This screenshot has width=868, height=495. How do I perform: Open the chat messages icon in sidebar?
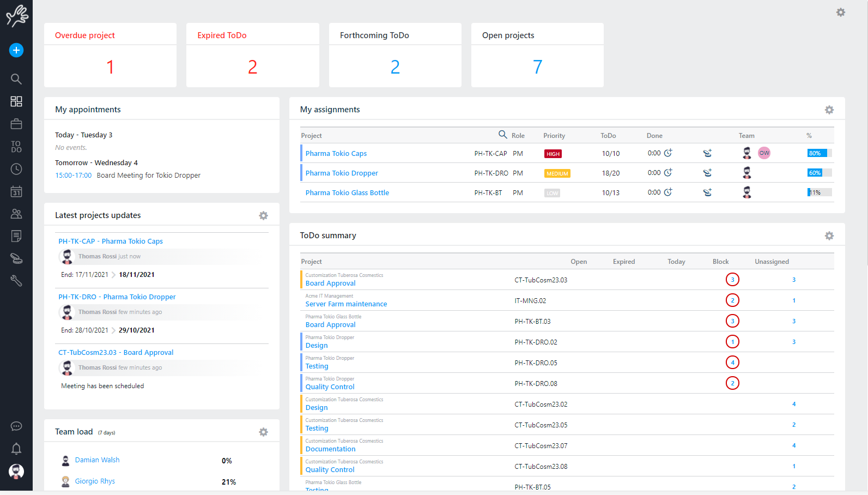(16, 426)
